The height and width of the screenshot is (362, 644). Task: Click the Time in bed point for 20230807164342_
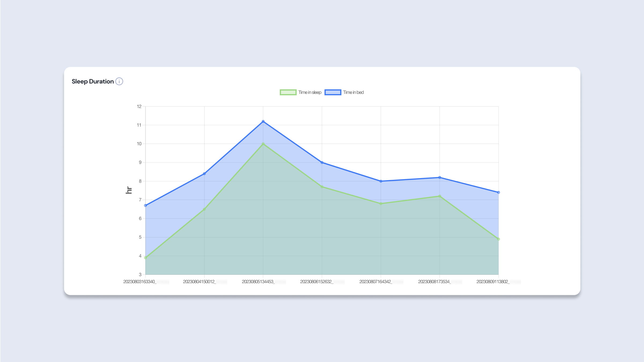point(381,181)
